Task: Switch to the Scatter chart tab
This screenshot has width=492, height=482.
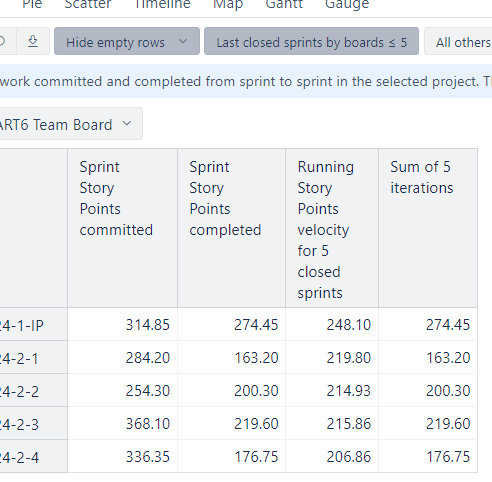Action: (x=87, y=4)
